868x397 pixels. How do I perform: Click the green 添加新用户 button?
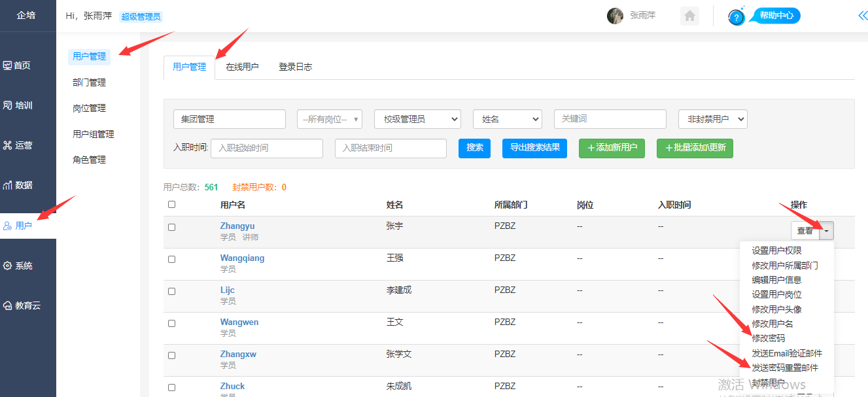[x=612, y=148]
